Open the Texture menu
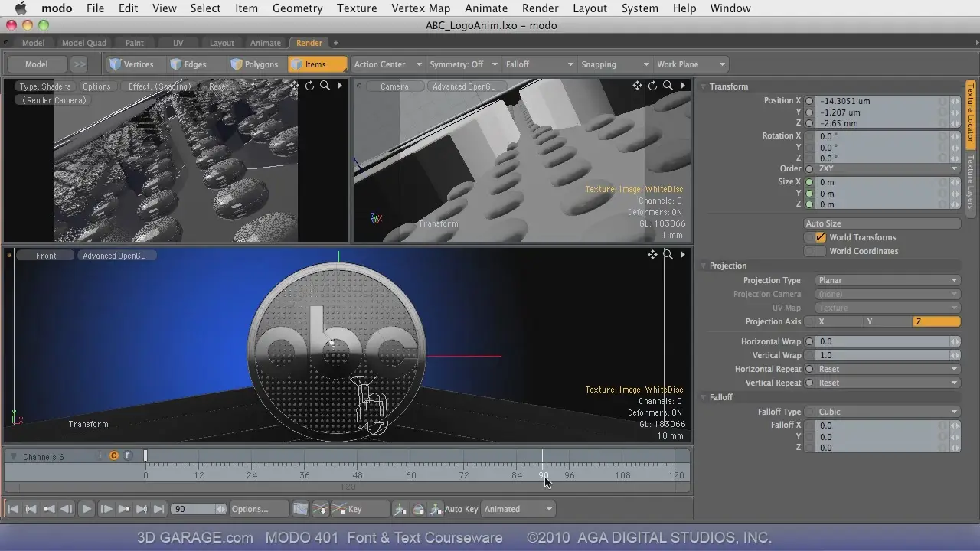Screen dimensions: 980x551 coord(357,8)
